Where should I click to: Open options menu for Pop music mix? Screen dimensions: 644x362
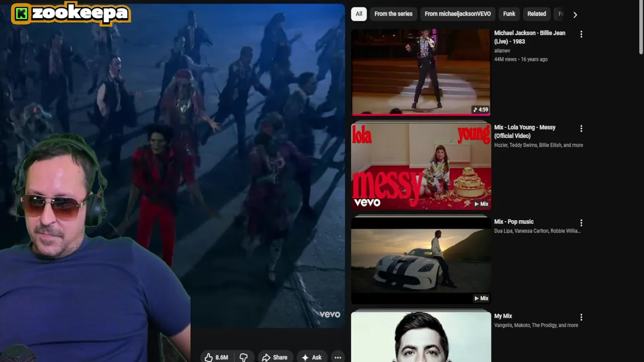coord(581,223)
